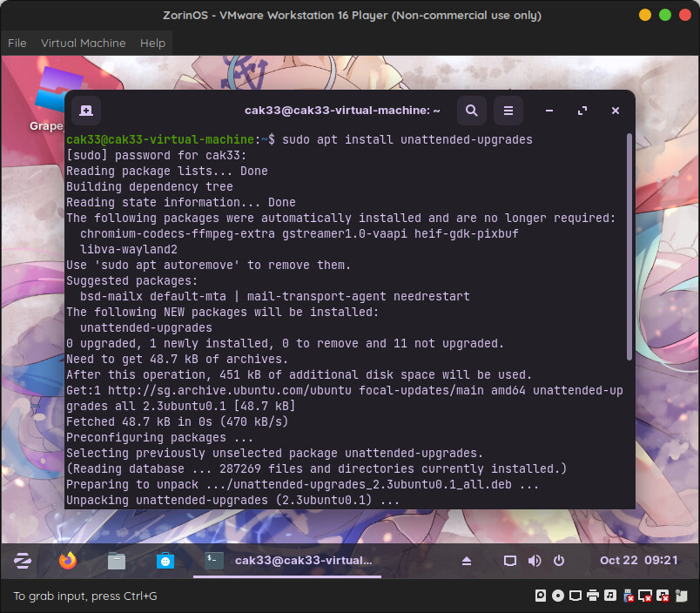Open the power options in the taskbar
This screenshot has width=700, height=613.
[558, 561]
